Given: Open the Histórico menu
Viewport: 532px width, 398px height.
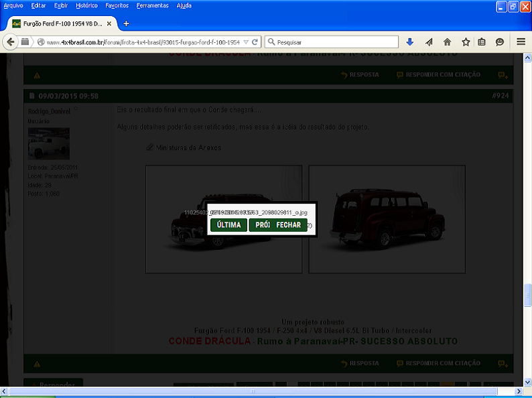Looking at the screenshot, I should tap(86, 5).
